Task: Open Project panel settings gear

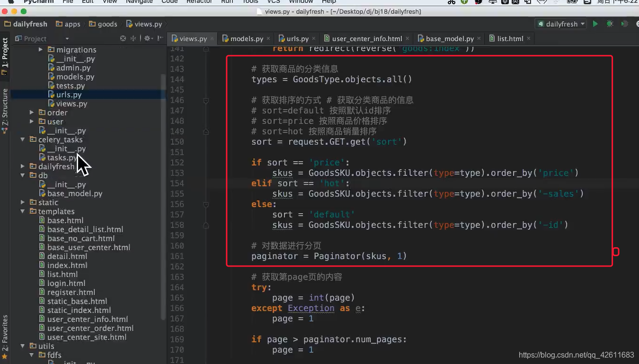Action: pos(148,38)
